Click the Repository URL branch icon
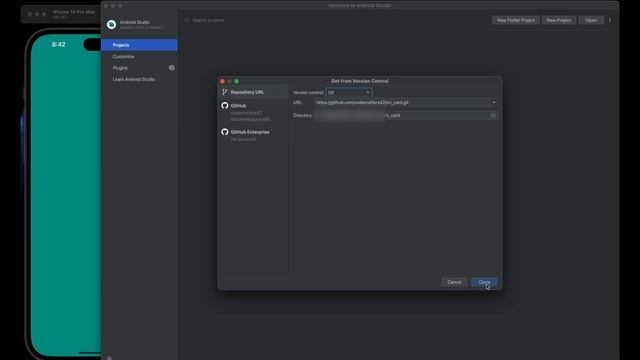The image size is (640, 360). tap(224, 92)
